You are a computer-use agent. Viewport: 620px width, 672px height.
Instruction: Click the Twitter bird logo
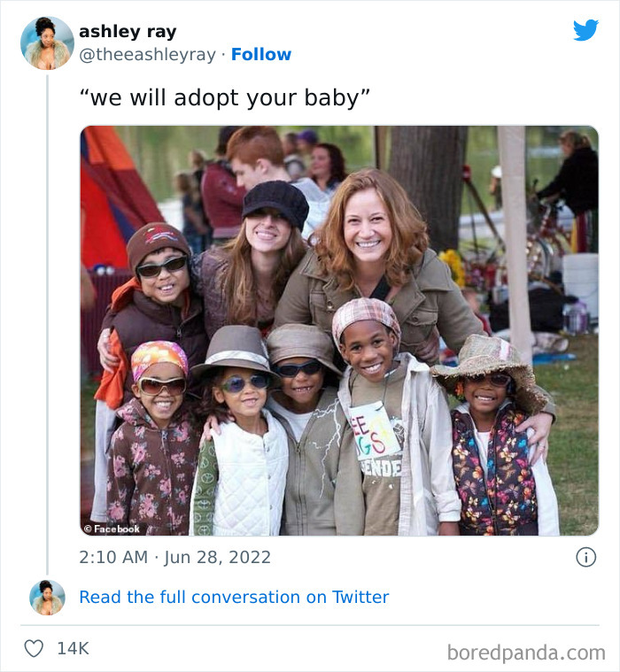click(x=585, y=31)
